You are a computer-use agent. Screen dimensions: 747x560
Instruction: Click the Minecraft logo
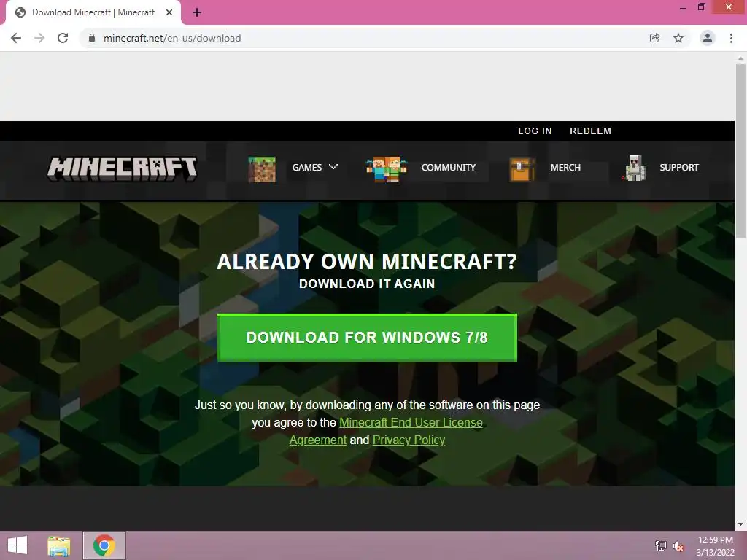(123, 168)
